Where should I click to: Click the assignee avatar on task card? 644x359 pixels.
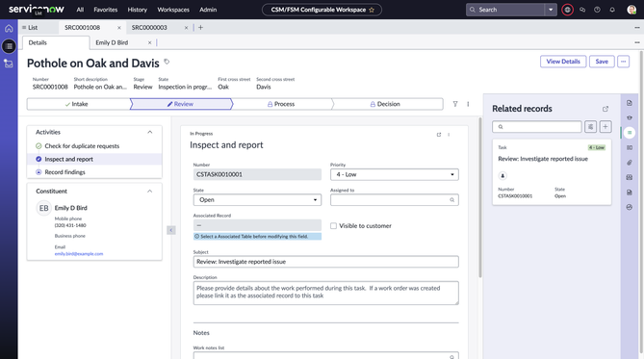click(502, 176)
